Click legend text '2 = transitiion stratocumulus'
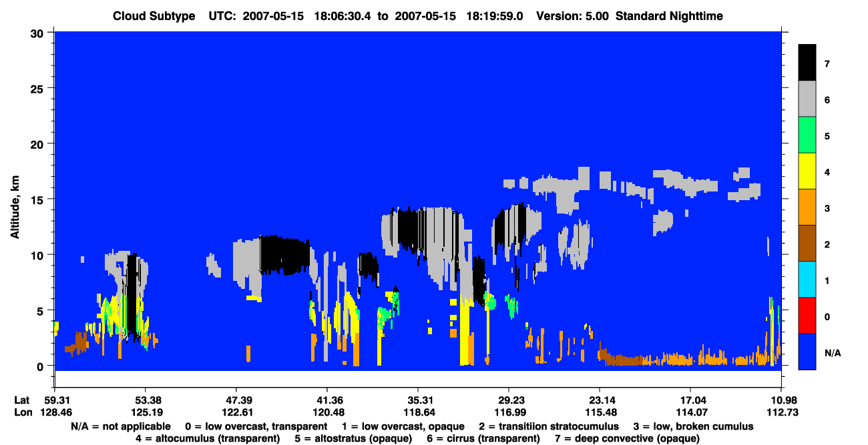 [x=549, y=426]
